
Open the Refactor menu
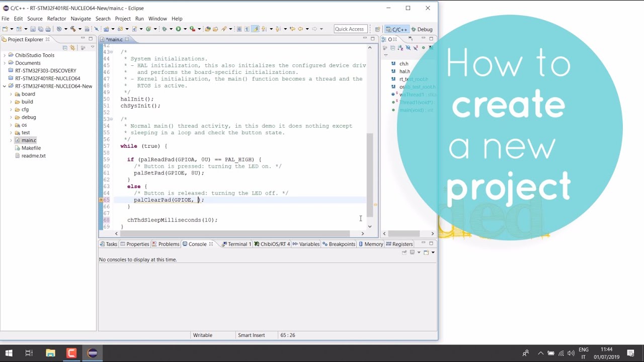pos(56,19)
